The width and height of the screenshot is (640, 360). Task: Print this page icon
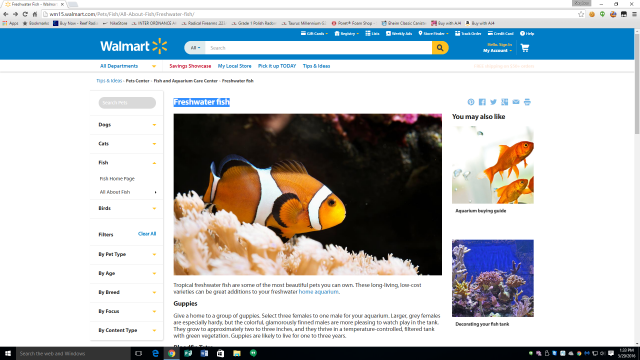527,102
